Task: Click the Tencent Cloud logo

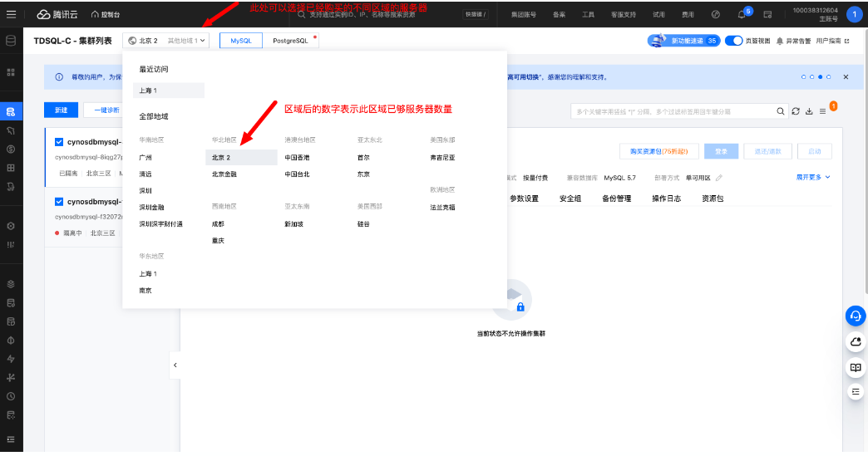Action: click(x=57, y=14)
